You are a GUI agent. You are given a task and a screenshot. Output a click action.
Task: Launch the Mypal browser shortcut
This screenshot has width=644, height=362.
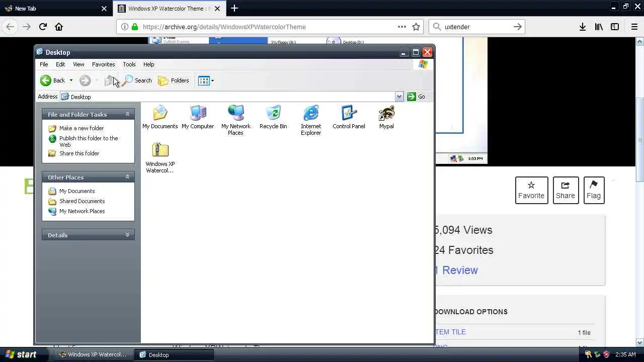click(x=386, y=117)
